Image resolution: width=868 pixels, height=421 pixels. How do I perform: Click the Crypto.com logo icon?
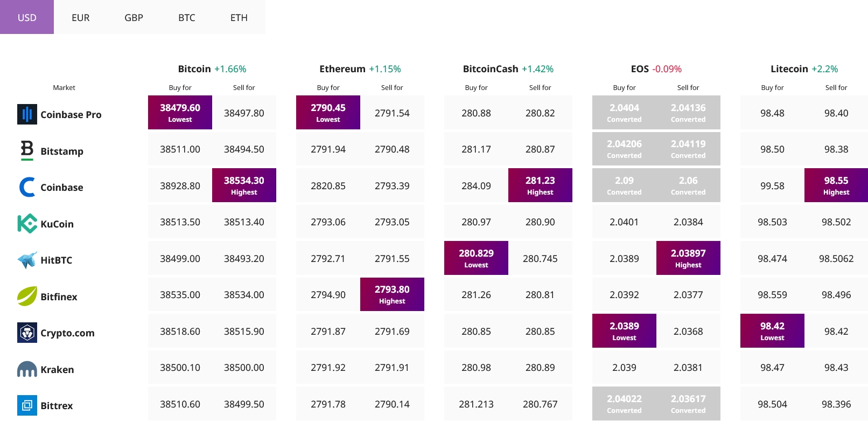click(27, 333)
